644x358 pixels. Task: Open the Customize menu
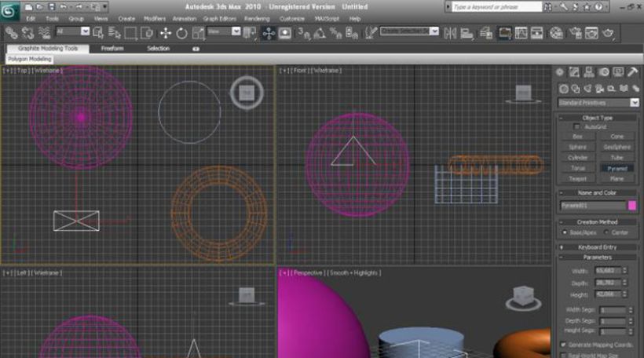coord(292,19)
